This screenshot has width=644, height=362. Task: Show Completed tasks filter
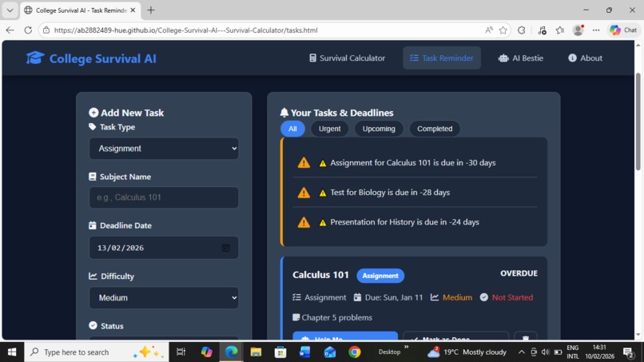435,129
